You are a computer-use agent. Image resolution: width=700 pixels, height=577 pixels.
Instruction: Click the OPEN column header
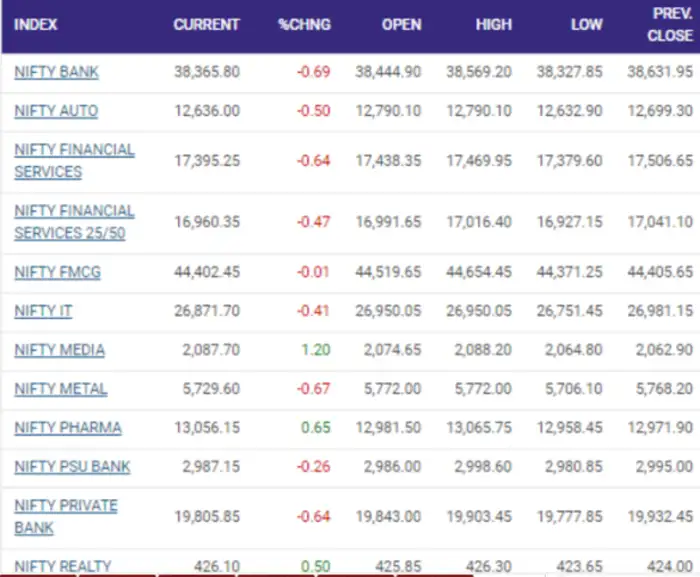click(x=401, y=24)
